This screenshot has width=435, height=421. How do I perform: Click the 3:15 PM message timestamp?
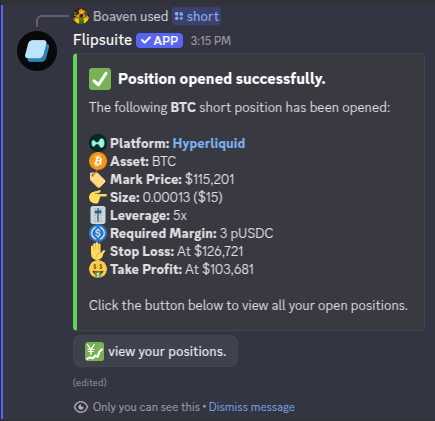tap(211, 41)
